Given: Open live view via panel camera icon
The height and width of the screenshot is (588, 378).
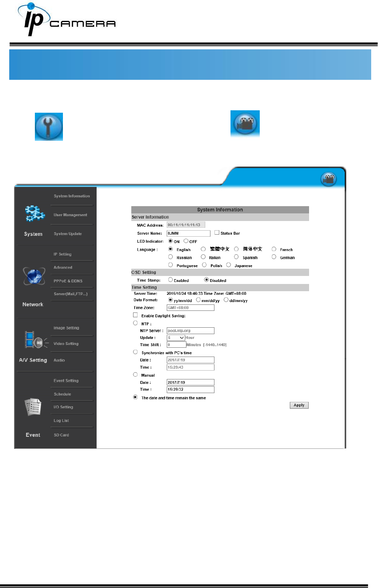Looking at the screenshot, I should point(329,179).
